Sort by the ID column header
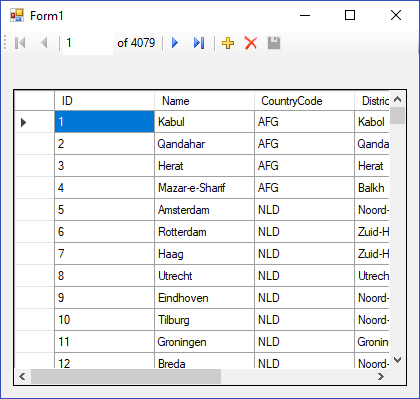Image resolution: width=420 pixels, height=399 pixels. coord(104,101)
